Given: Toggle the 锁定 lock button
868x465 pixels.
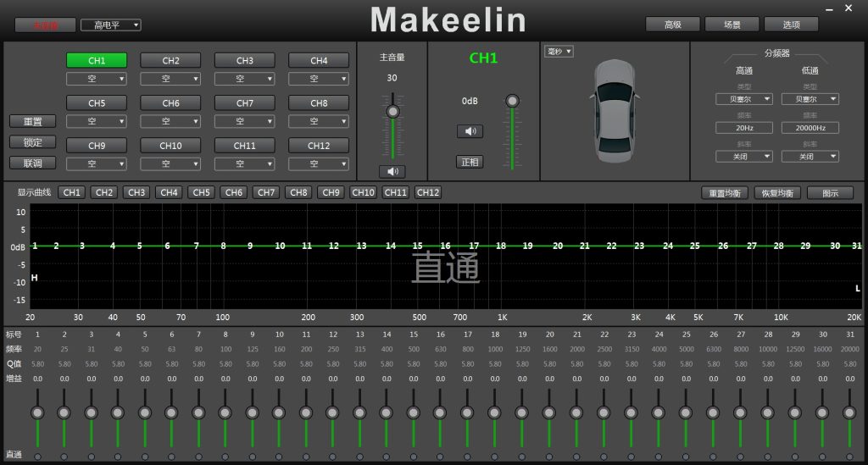Looking at the screenshot, I should 33,142.
